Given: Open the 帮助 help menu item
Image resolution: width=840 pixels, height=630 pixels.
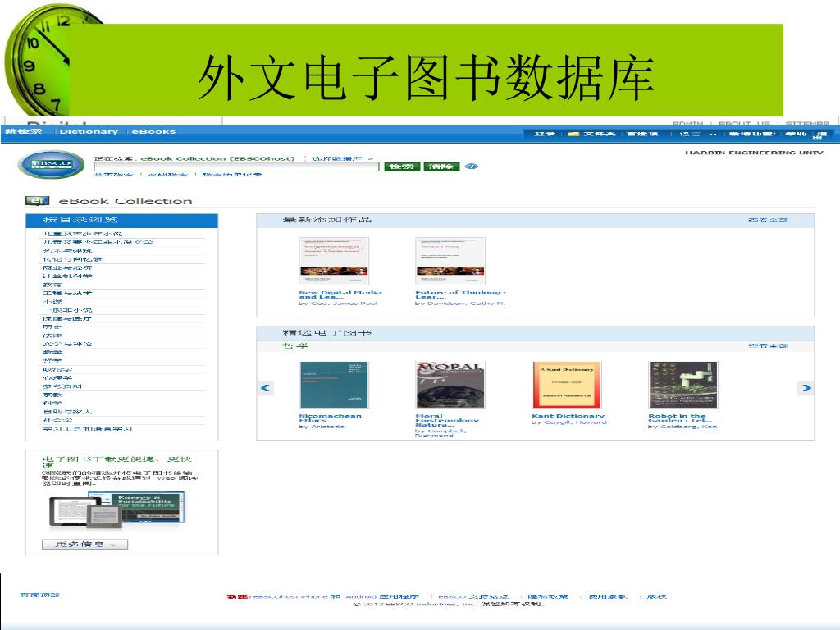Looking at the screenshot, I should tap(796, 134).
